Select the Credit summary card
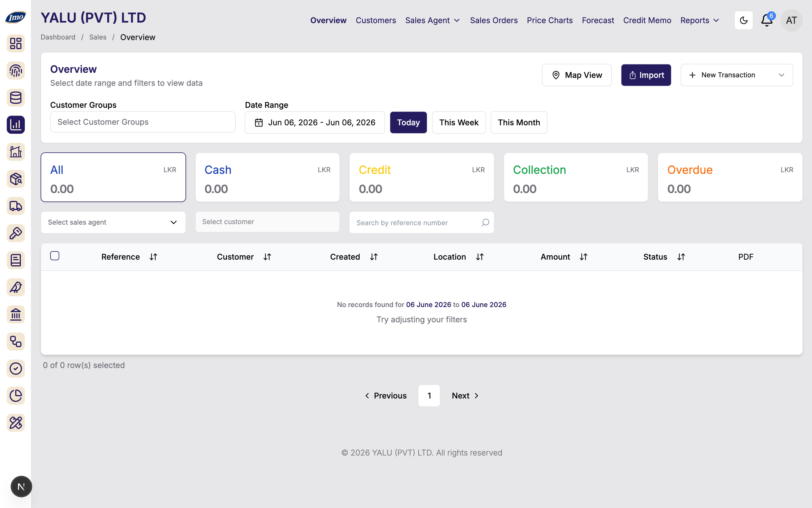 click(422, 178)
